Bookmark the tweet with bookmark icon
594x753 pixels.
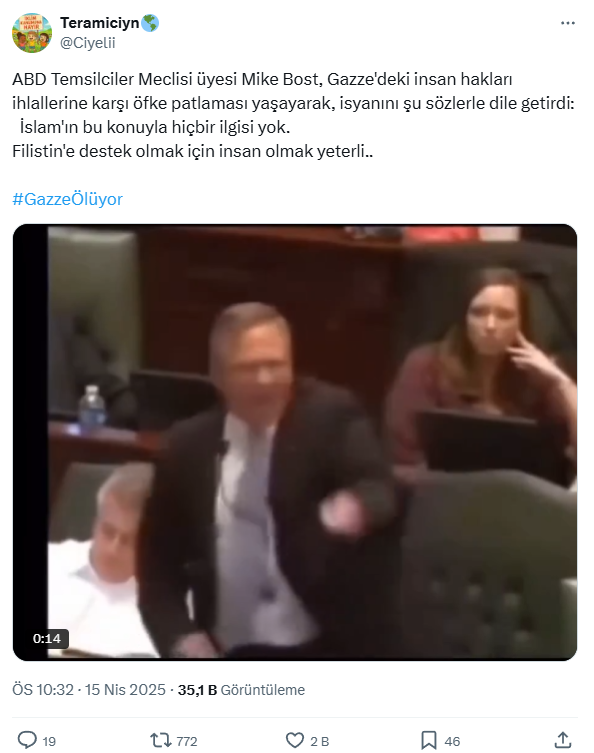pyautogui.click(x=429, y=740)
